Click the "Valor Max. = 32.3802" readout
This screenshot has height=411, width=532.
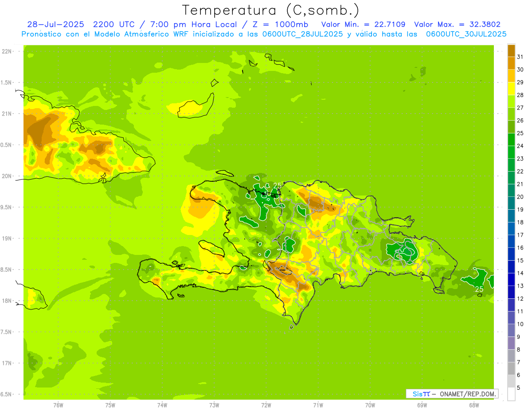[x=457, y=24]
